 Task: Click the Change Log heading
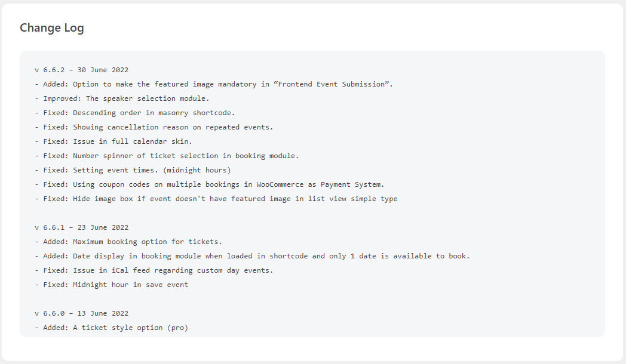click(x=52, y=28)
